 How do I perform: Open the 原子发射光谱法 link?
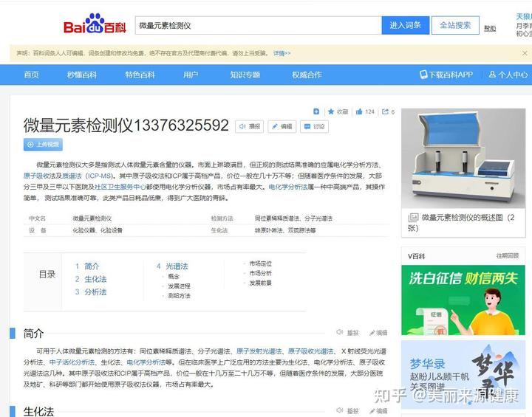pyautogui.click(x=259, y=351)
